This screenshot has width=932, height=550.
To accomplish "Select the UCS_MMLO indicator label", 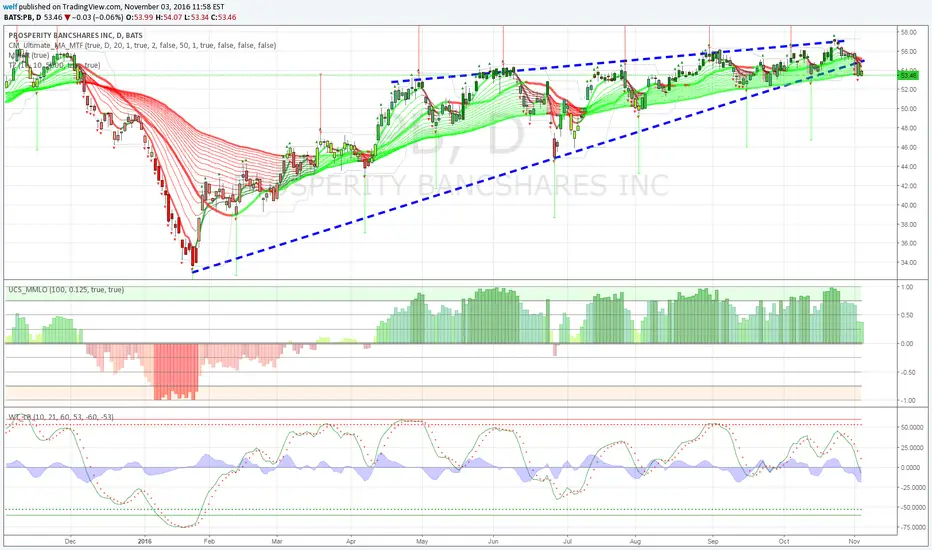I will 66,290.
